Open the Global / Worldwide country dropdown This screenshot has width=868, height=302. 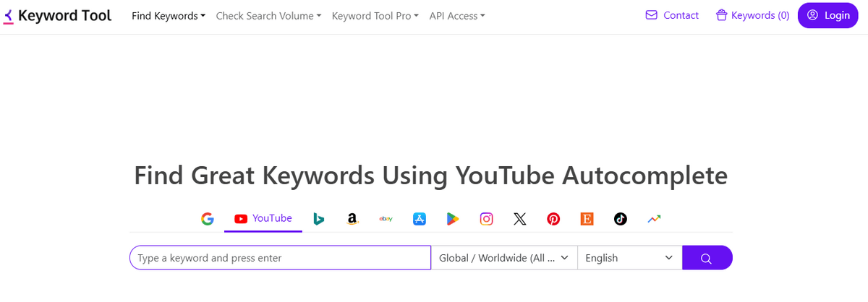[x=504, y=258]
